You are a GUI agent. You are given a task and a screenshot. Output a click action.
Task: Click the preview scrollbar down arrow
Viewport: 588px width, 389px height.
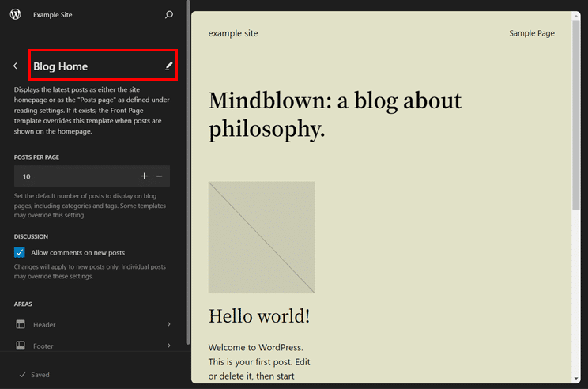point(576,379)
